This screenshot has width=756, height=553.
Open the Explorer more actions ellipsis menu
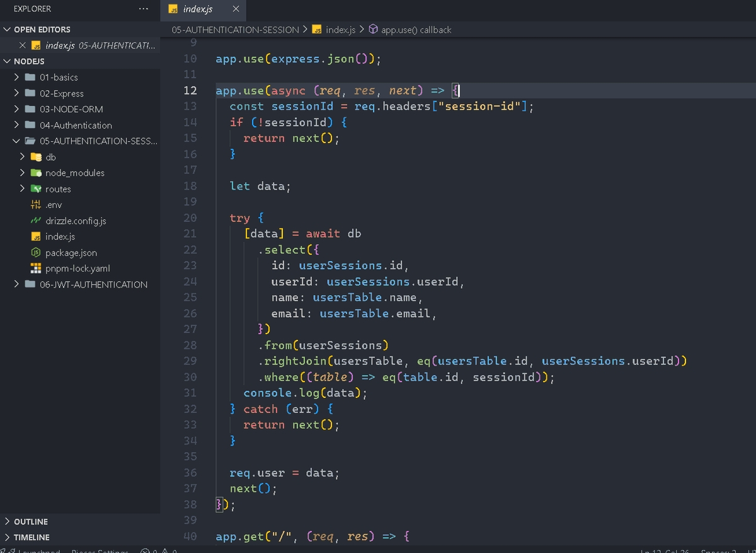[x=144, y=9]
